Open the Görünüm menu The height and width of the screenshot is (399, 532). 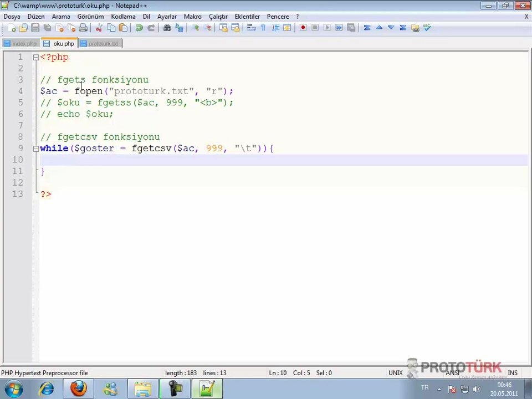click(x=90, y=17)
